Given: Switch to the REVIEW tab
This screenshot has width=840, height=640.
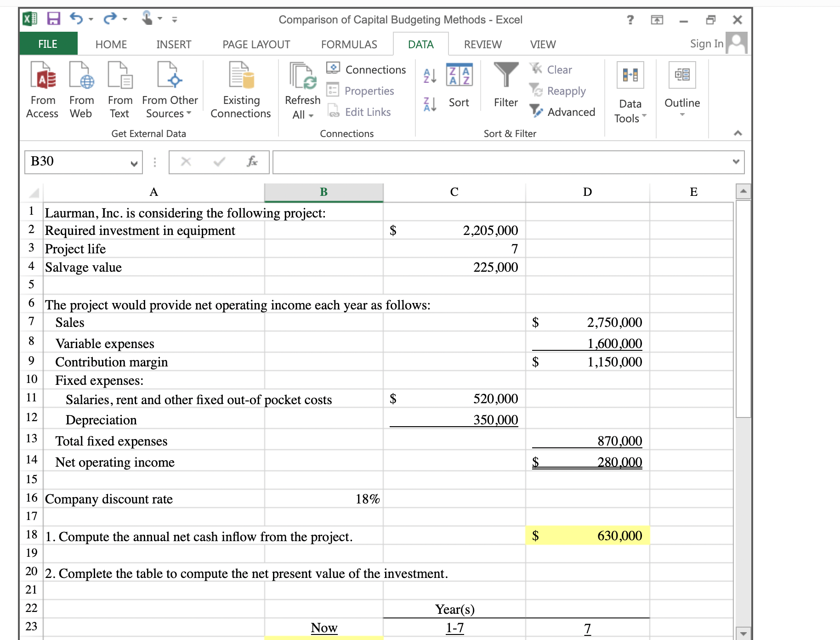Looking at the screenshot, I should pos(483,45).
